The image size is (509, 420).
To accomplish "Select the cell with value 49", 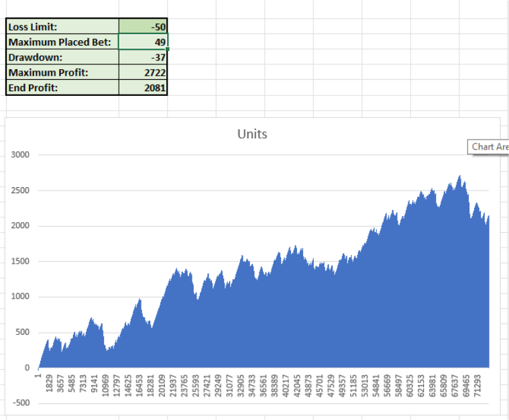I will (x=143, y=42).
